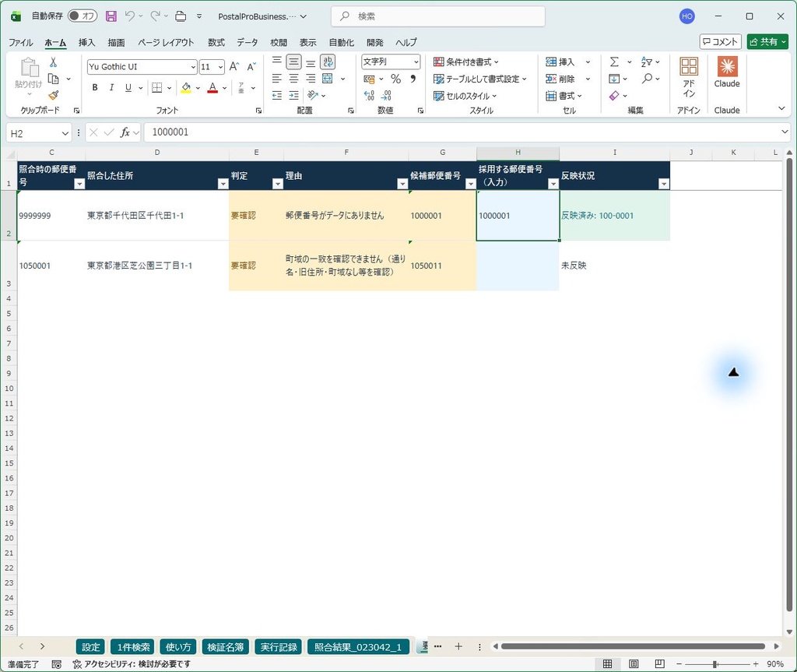Screen dimensions: 797x672
Task: Click the insert function fx icon
Action: pyautogui.click(x=125, y=133)
